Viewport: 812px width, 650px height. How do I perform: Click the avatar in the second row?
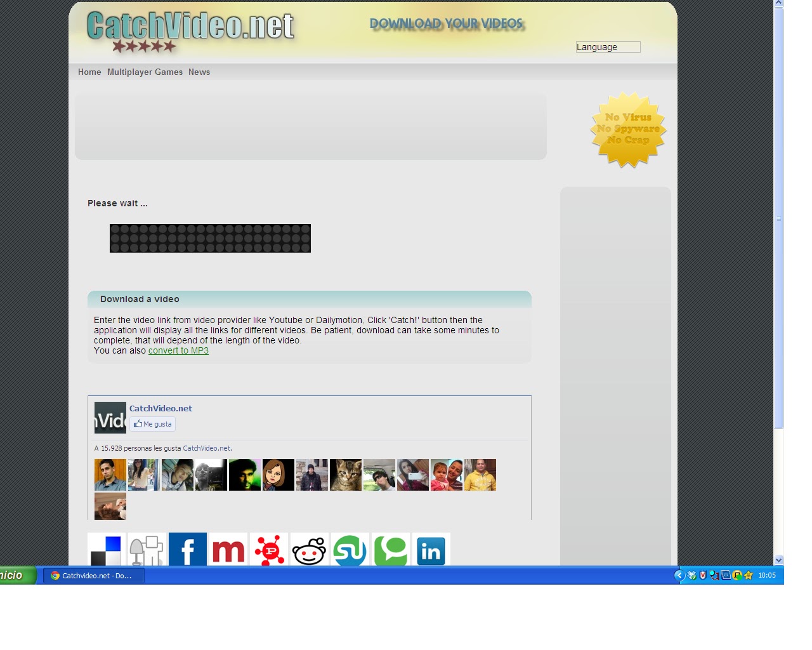coord(110,506)
